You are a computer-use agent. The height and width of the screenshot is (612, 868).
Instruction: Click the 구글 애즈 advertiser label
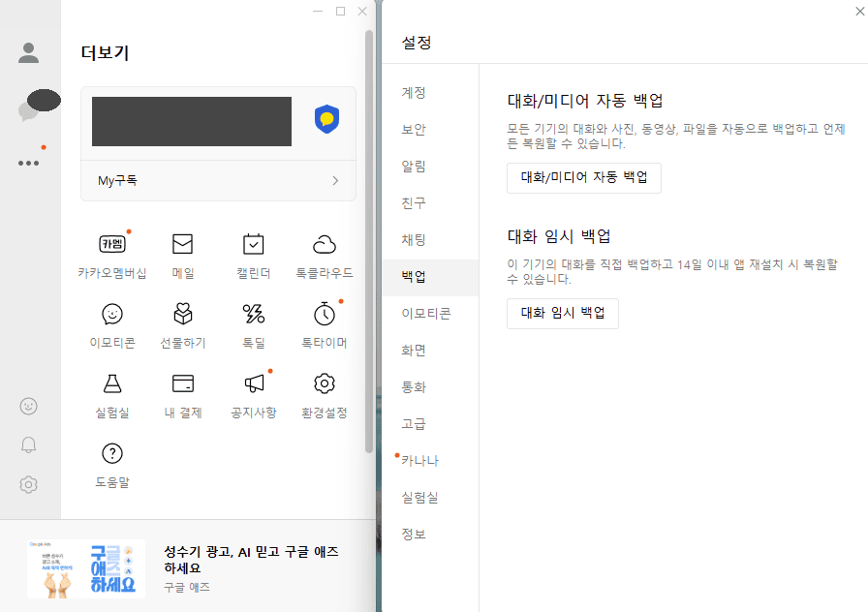click(x=187, y=587)
